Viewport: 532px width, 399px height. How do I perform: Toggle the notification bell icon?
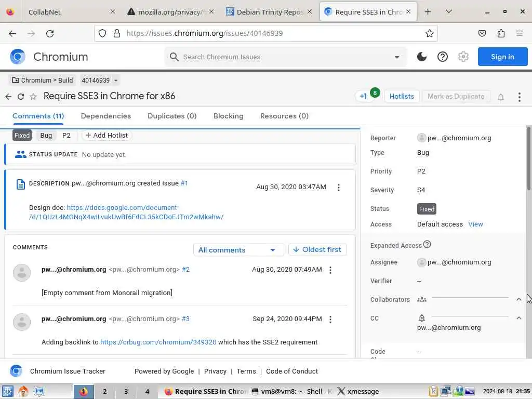tap(500, 97)
